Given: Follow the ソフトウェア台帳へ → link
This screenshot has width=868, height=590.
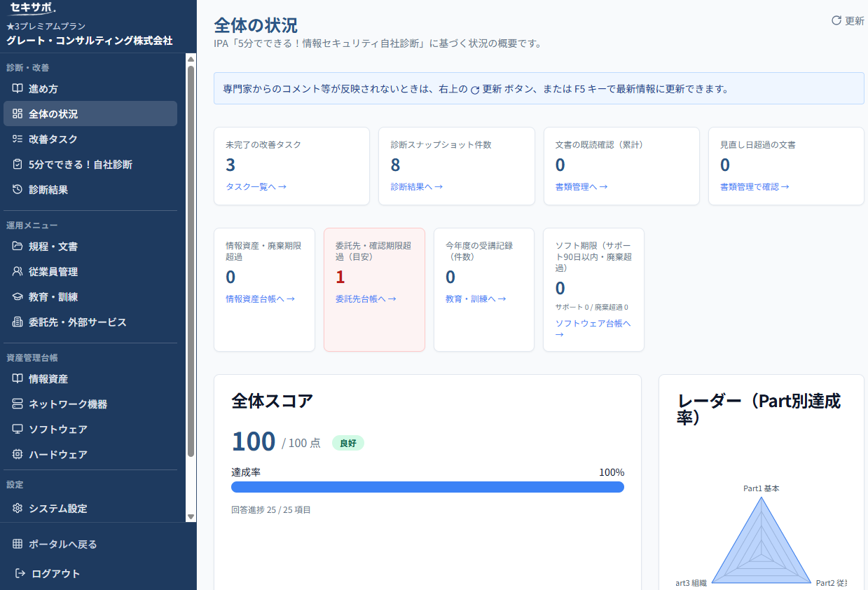Looking at the screenshot, I should [x=593, y=329].
